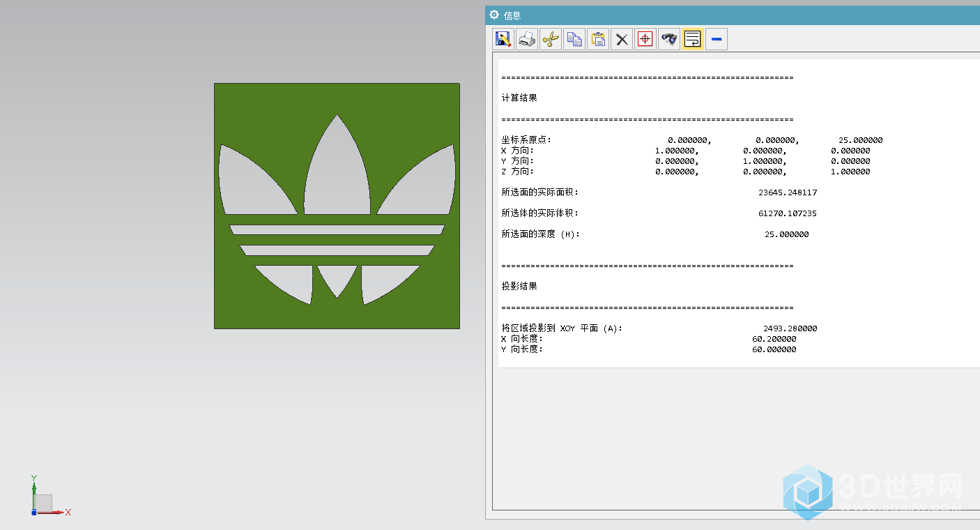This screenshot has height=530, width=980.
Task: Copy text using the copy icon
Action: coord(574,39)
